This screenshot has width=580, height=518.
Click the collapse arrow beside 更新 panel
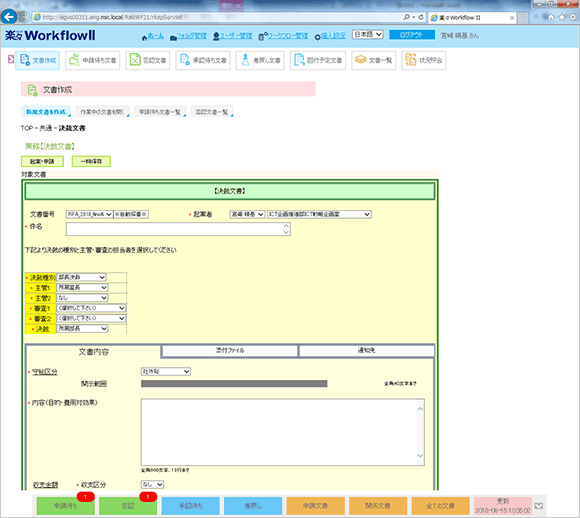point(539,506)
